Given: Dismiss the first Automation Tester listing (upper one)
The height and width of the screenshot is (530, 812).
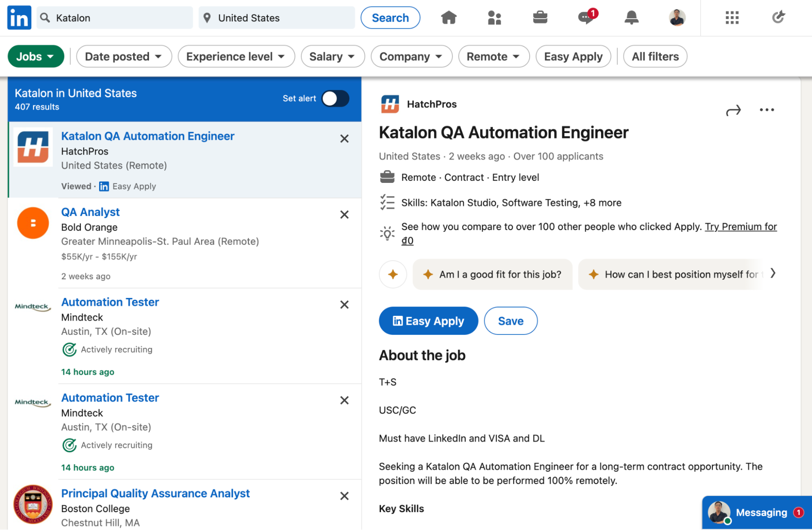Looking at the screenshot, I should 344,305.
